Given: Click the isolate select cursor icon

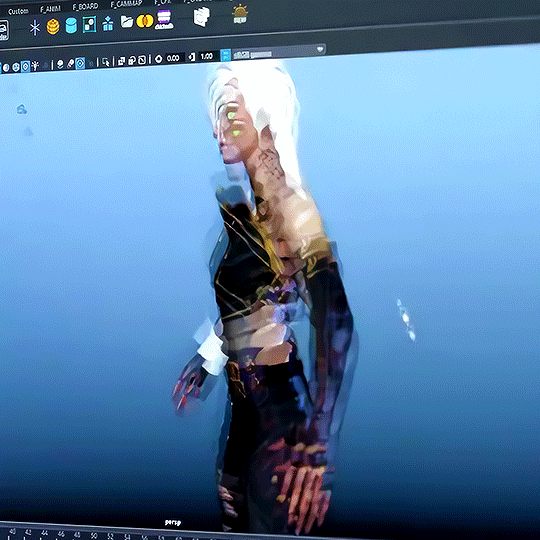Looking at the screenshot, I should point(106,62).
